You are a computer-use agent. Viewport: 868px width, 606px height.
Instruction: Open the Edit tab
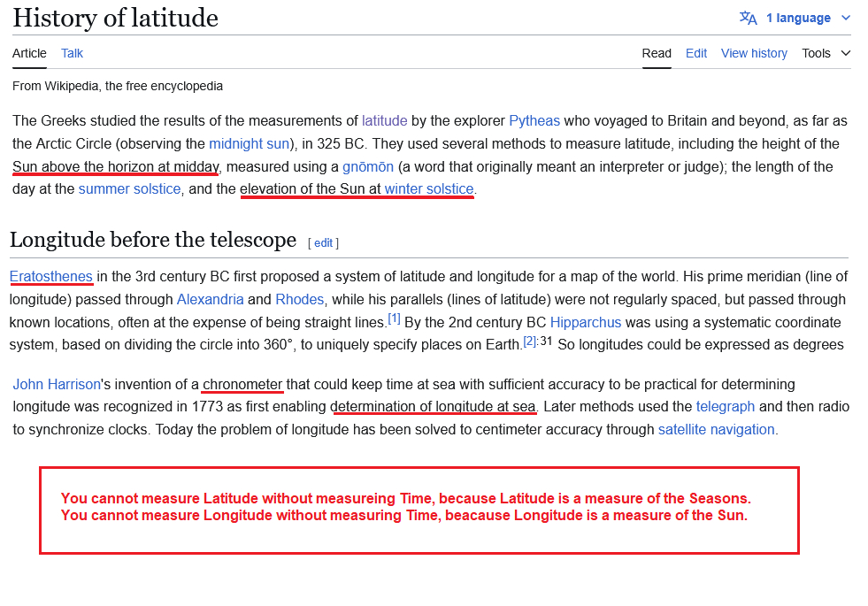(x=696, y=53)
